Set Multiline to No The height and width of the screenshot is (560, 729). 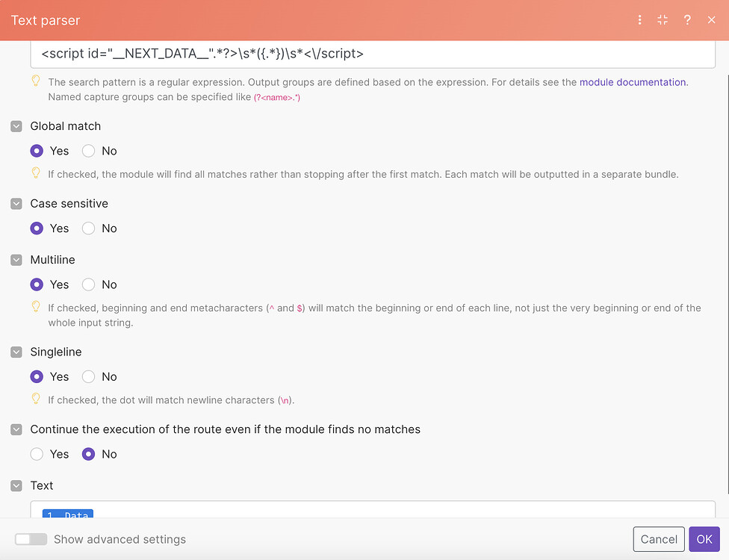87,284
